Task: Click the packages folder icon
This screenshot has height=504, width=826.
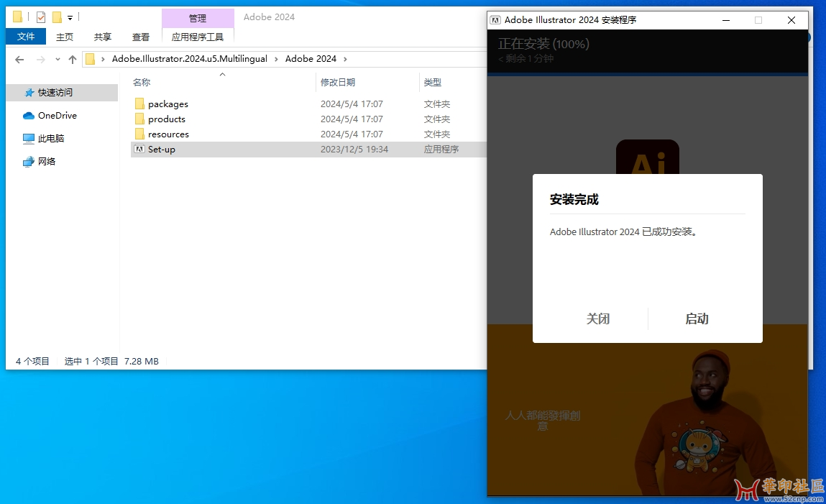Action: 139,104
